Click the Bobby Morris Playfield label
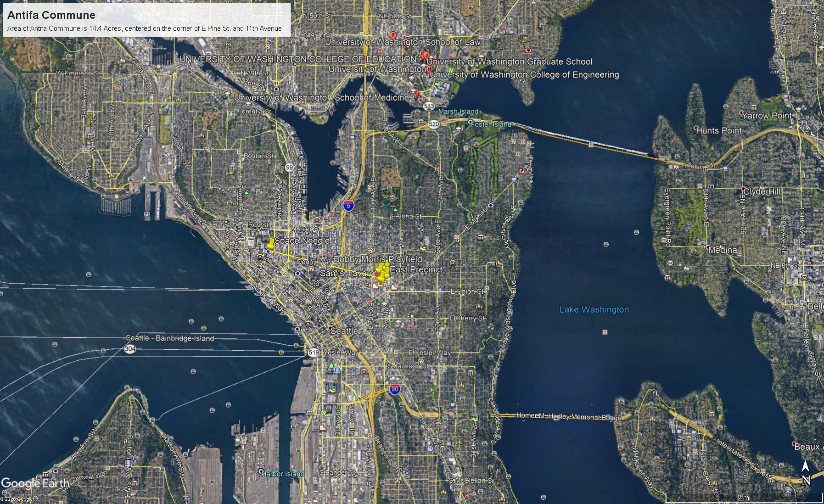The width and height of the screenshot is (824, 504). coord(378,259)
